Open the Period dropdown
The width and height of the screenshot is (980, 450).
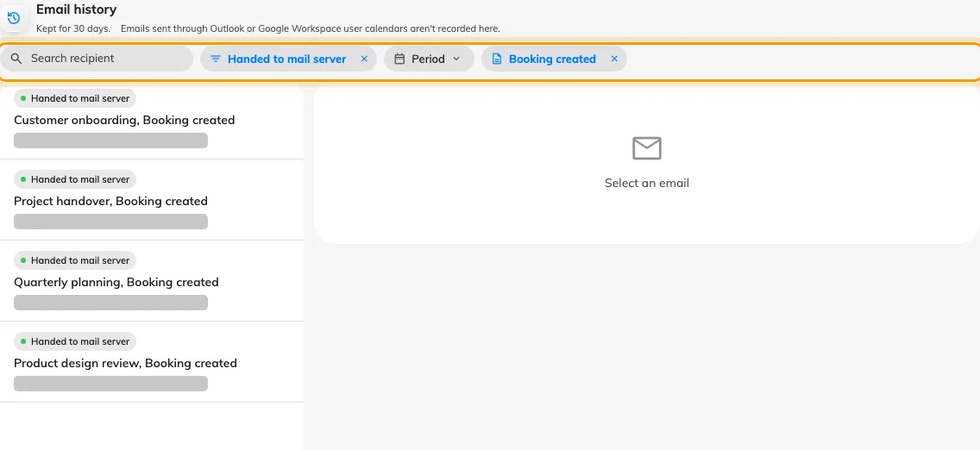(429, 59)
